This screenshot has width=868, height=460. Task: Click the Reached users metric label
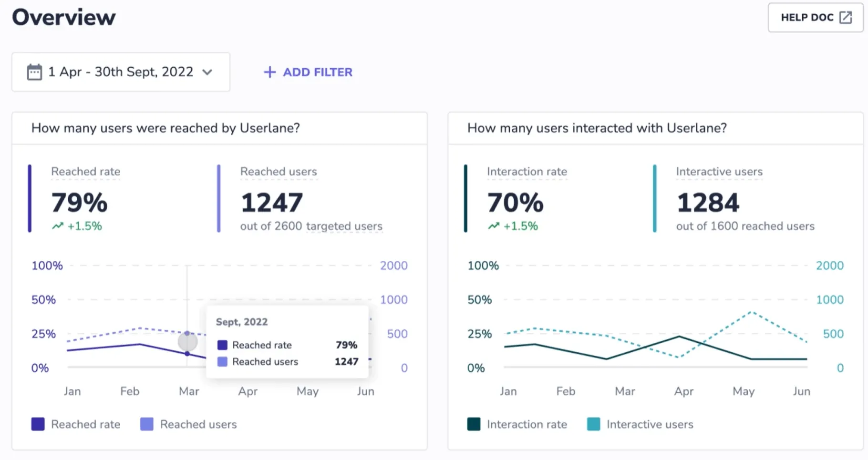click(279, 172)
